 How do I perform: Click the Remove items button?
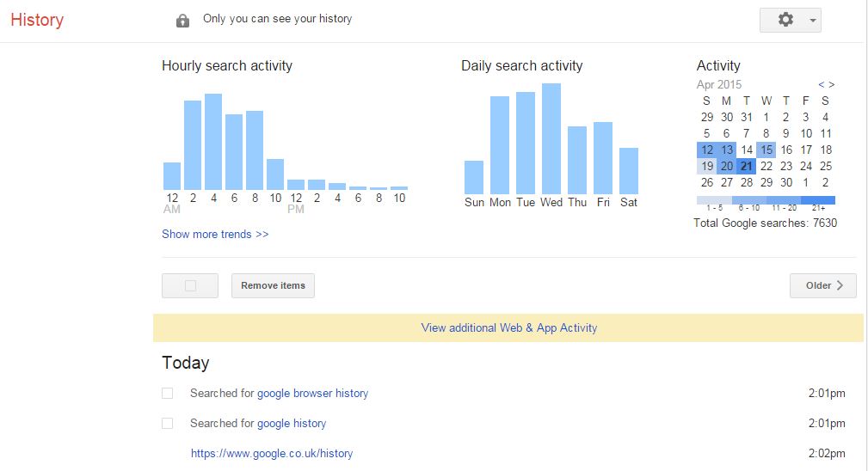[x=273, y=285]
